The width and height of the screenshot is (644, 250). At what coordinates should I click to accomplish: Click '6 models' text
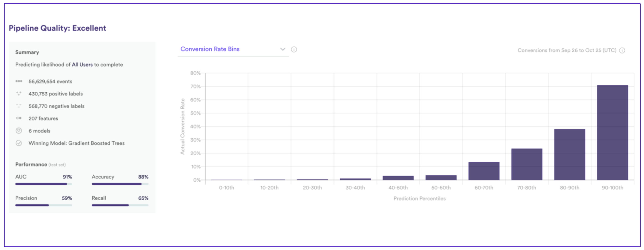(39, 131)
